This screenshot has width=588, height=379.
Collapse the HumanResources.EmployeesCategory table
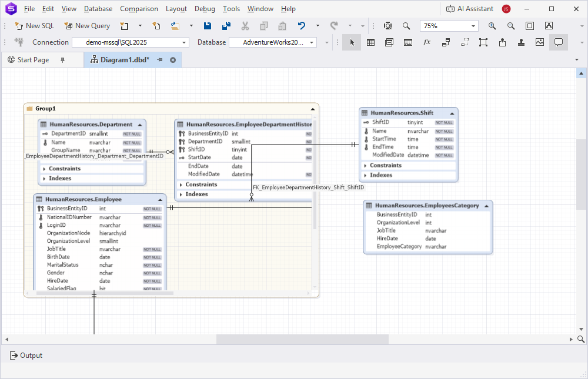(x=486, y=206)
